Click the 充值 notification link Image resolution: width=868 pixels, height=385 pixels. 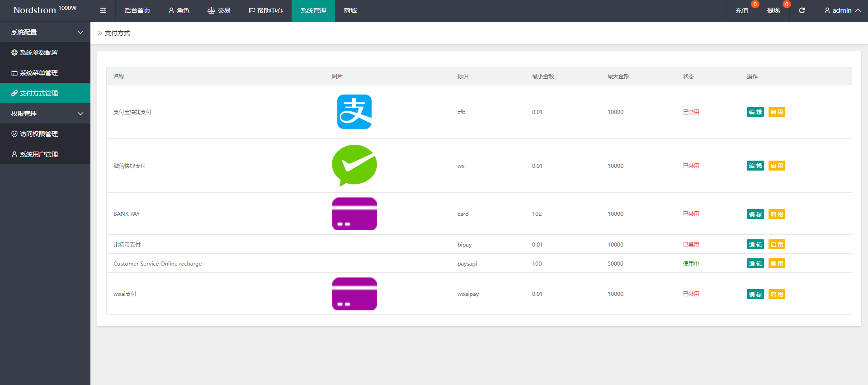coord(741,10)
